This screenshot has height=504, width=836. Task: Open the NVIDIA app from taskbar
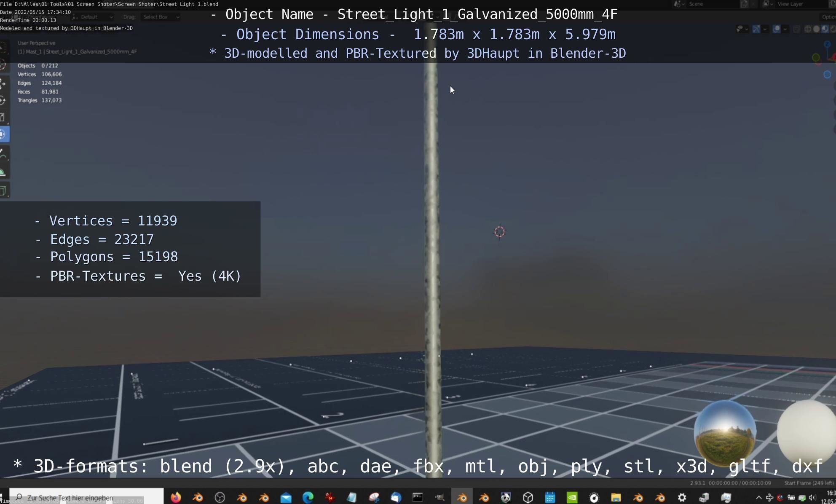point(572,498)
